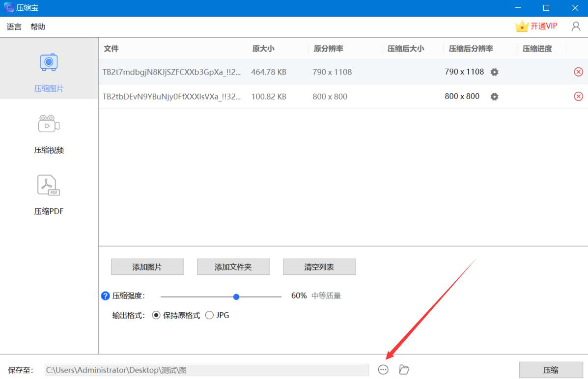Click the 60% strength value

pyautogui.click(x=299, y=296)
